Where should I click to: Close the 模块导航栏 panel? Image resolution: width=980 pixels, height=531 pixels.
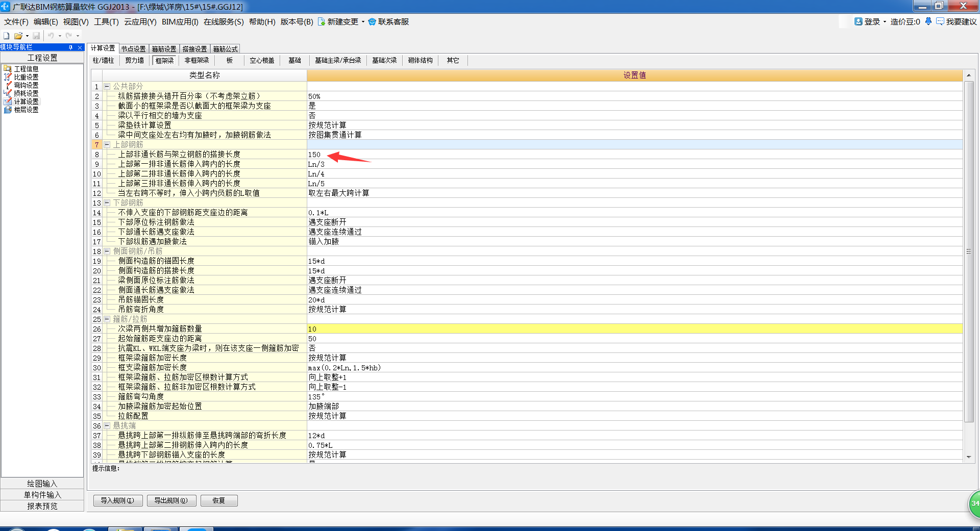pos(80,47)
